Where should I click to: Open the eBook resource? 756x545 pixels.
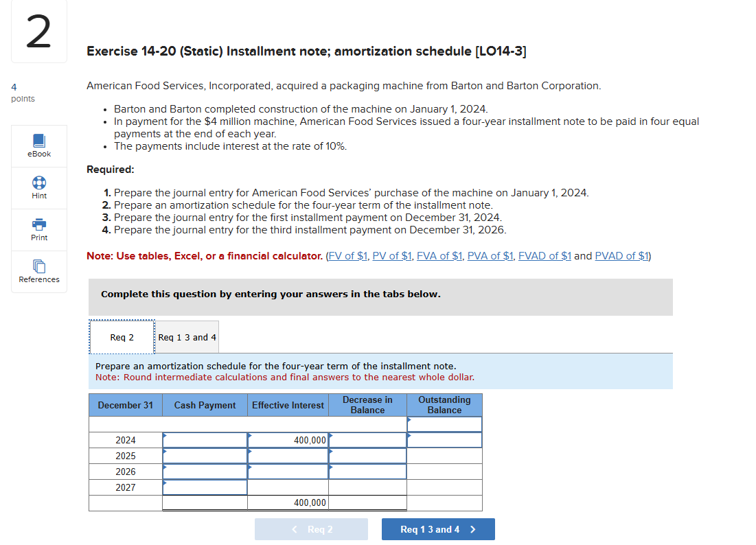point(38,146)
